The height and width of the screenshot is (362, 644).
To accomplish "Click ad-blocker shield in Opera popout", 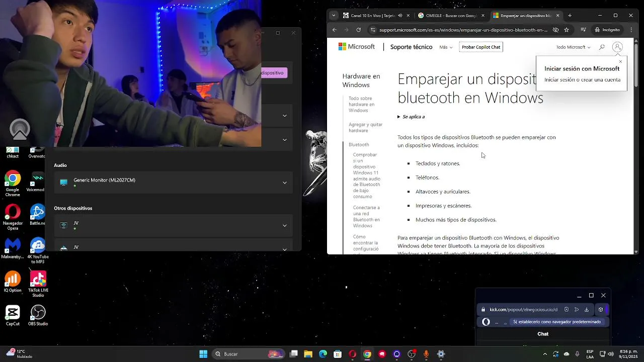I will [567, 310].
